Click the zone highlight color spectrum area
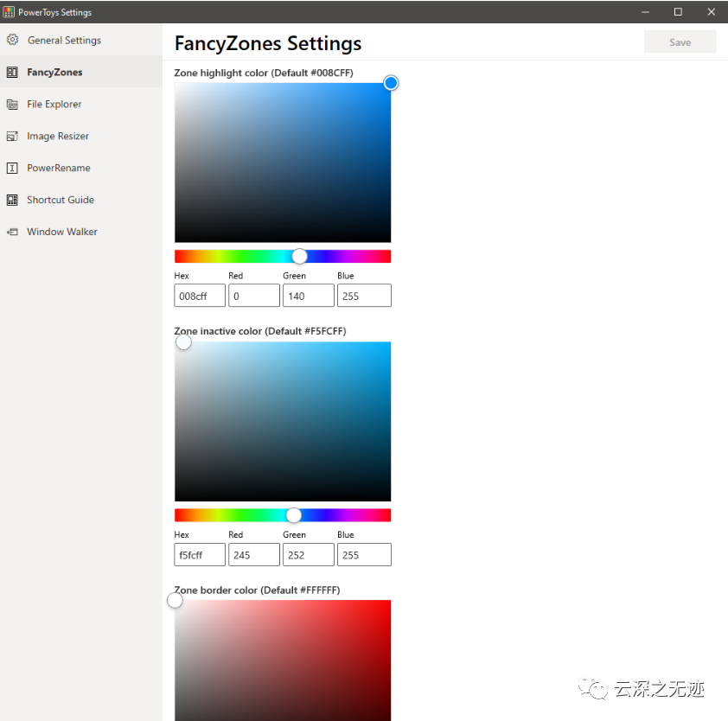This screenshot has height=721, width=728. click(x=283, y=163)
